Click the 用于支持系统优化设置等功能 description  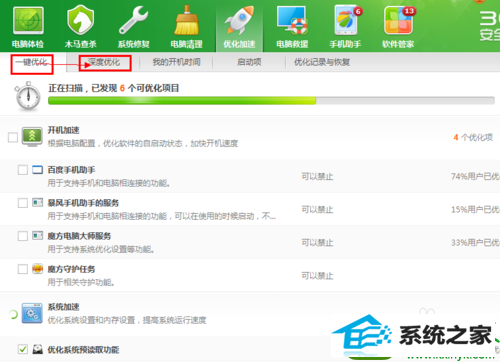pyautogui.click(x=101, y=249)
